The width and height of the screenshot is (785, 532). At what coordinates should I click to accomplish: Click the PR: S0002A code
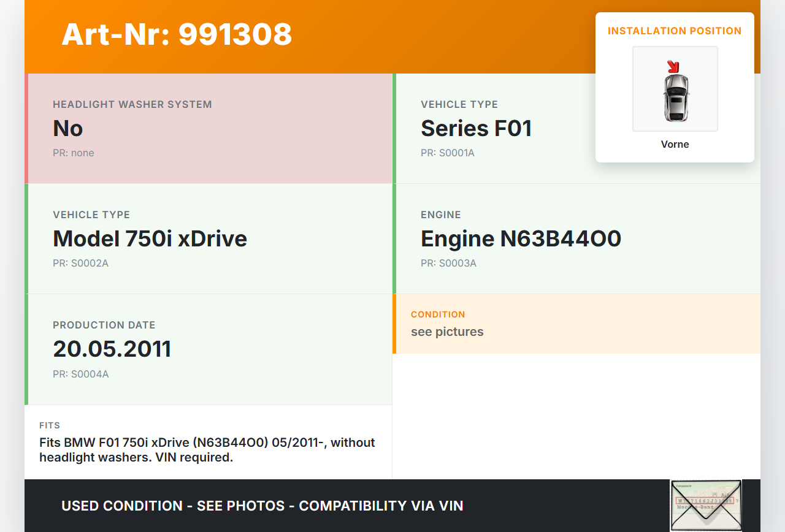point(80,263)
